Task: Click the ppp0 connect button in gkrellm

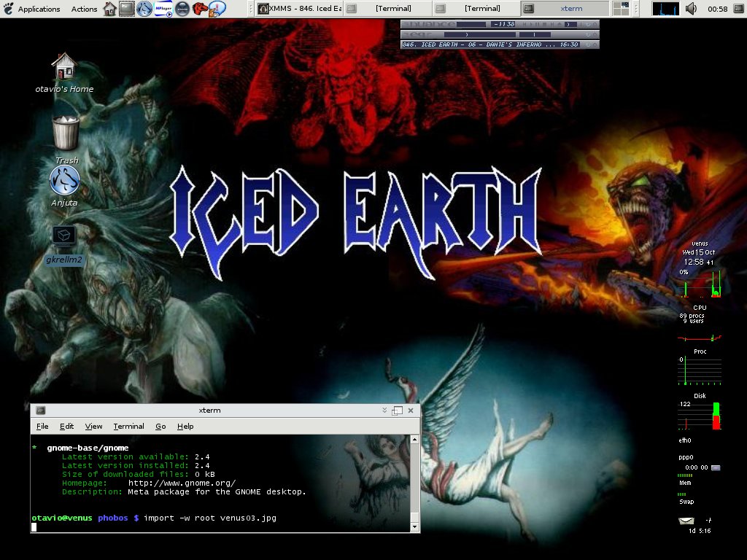Action: pyautogui.click(x=716, y=467)
